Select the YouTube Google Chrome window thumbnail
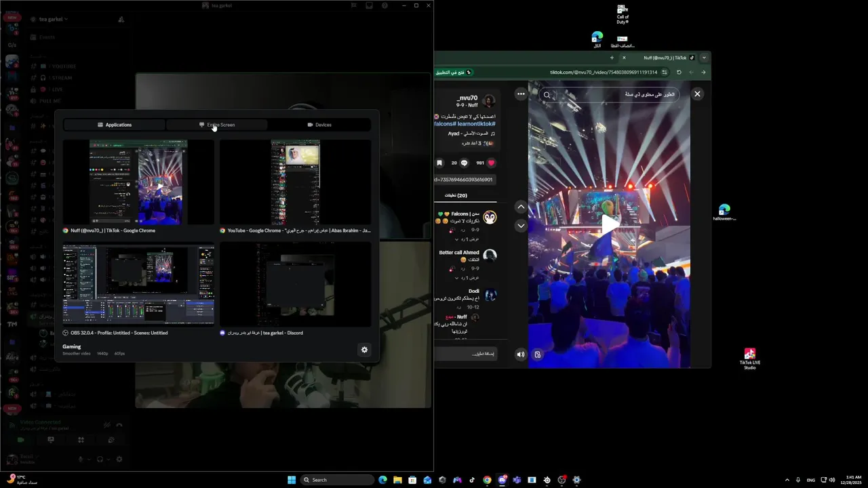 coord(295,182)
